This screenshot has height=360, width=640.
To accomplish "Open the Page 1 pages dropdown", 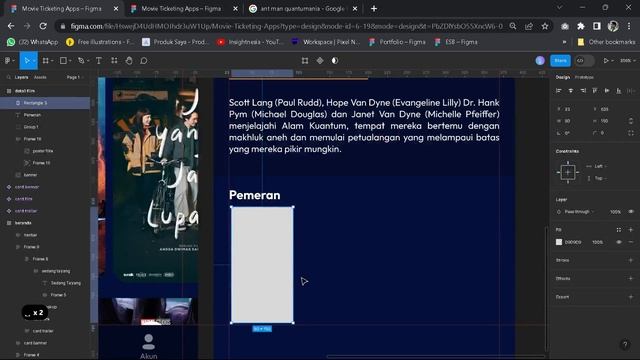I will (x=75, y=77).
